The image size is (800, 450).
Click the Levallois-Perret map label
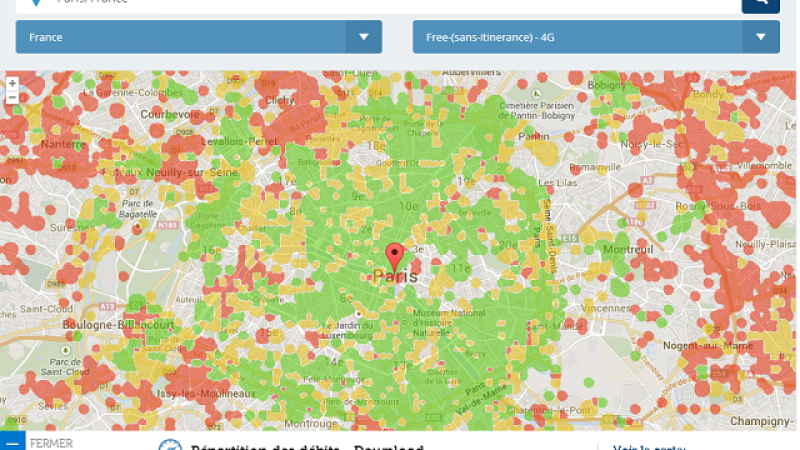tap(239, 141)
